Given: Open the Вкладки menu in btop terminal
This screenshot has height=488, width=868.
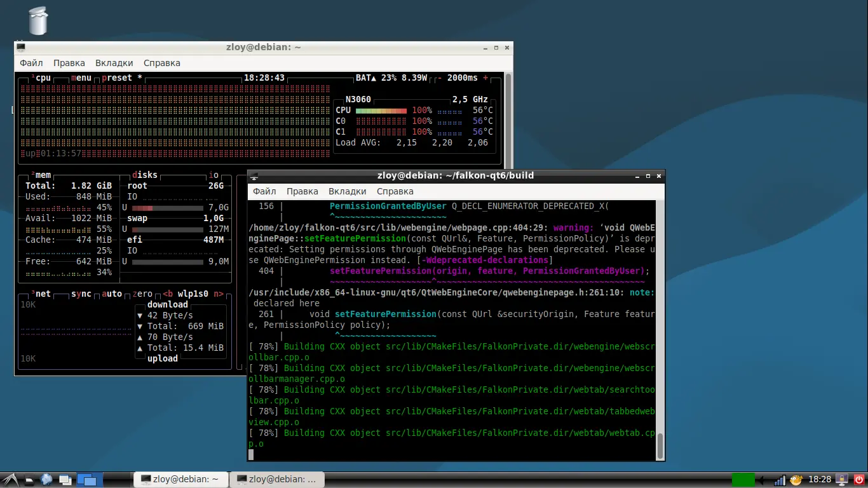Looking at the screenshot, I should pyautogui.click(x=114, y=63).
